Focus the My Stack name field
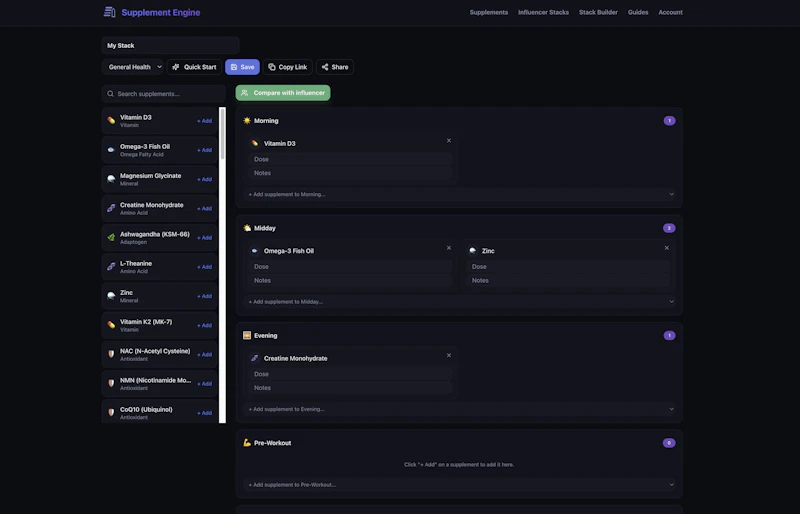This screenshot has width=800, height=514. pos(170,45)
